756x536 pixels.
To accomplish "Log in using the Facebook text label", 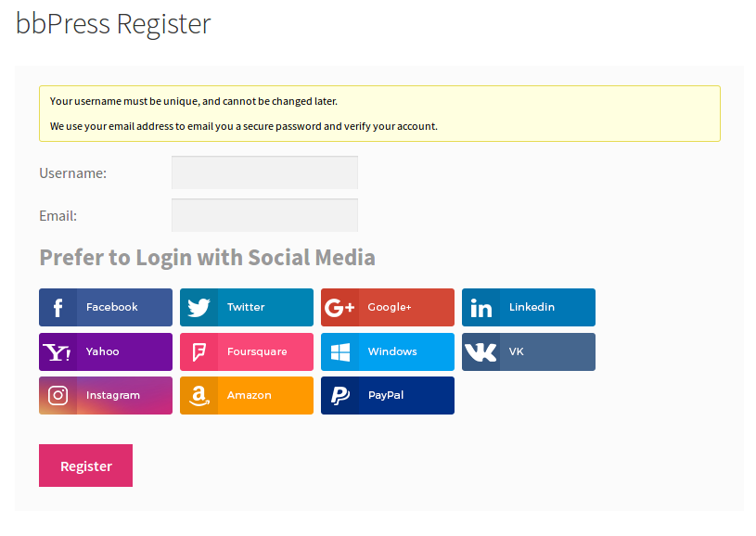I will 111,307.
